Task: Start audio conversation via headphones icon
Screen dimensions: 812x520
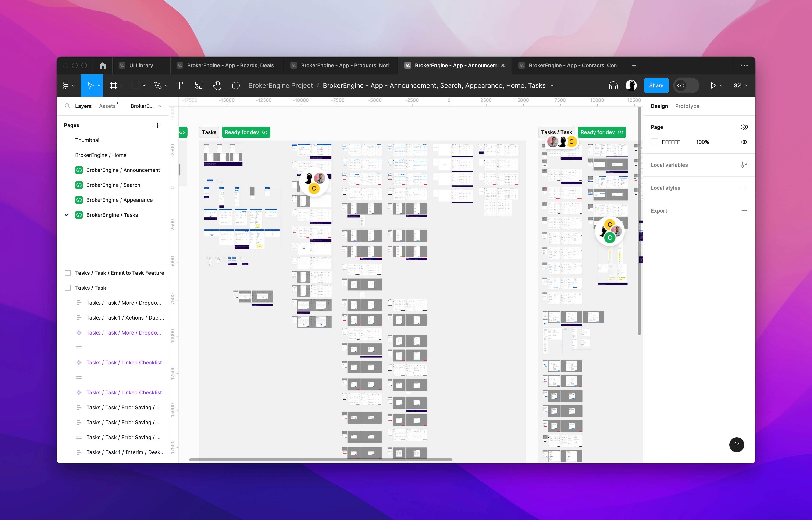Action: click(x=613, y=85)
